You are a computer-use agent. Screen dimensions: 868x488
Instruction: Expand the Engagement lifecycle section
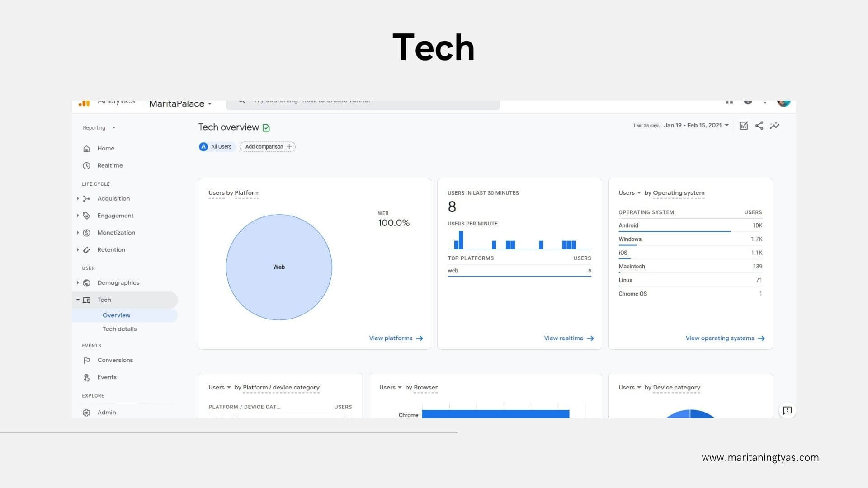point(77,216)
